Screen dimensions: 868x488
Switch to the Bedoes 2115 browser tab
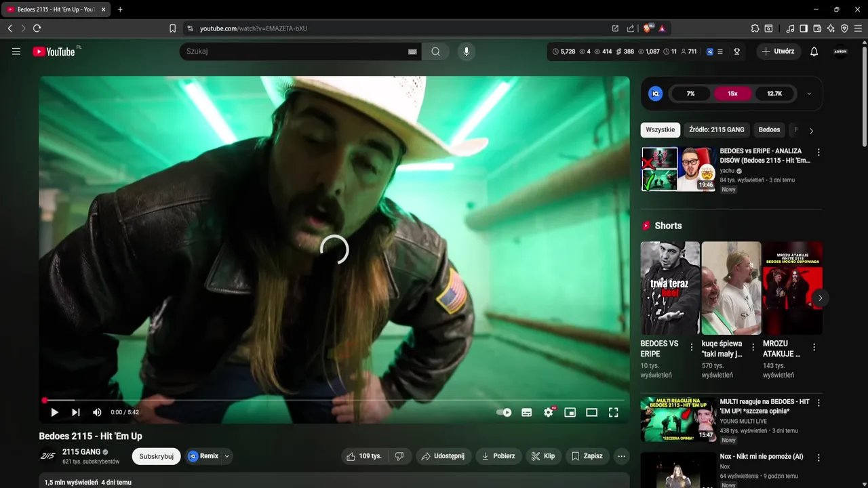[56, 9]
